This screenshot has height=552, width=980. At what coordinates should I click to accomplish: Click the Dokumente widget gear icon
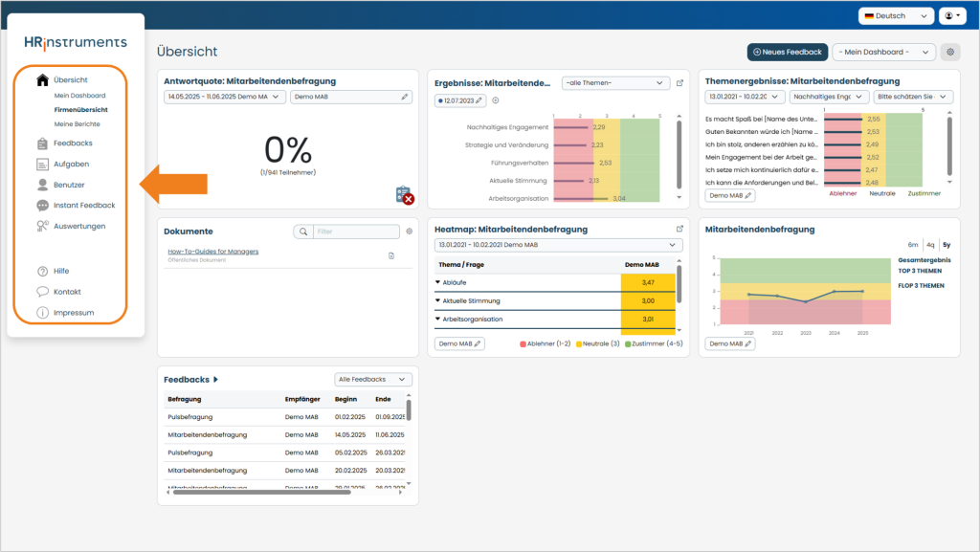pos(410,232)
